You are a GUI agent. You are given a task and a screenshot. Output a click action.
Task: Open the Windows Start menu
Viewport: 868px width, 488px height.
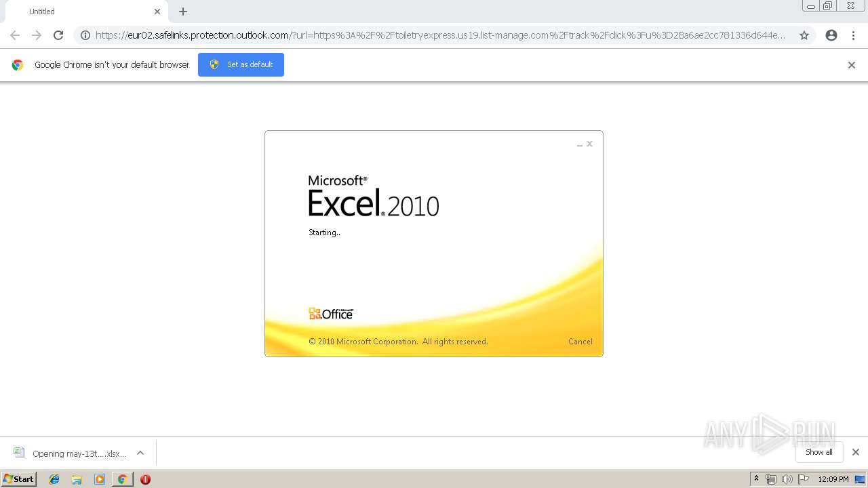[x=19, y=479]
